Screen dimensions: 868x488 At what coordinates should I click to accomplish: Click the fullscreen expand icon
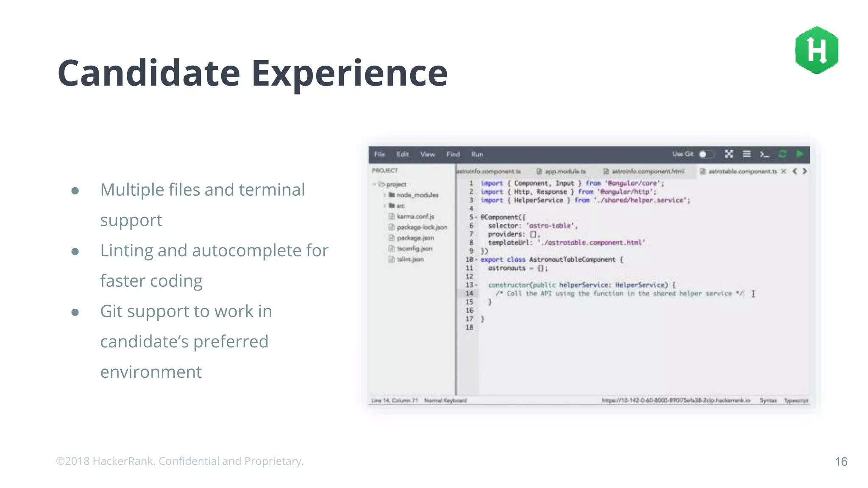pyautogui.click(x=729, y=154)
